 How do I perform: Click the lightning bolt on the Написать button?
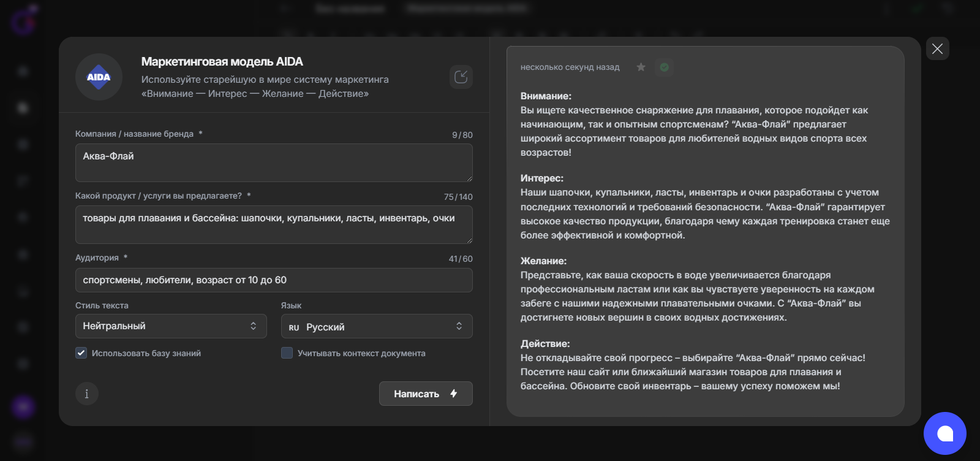coord(454,394)
